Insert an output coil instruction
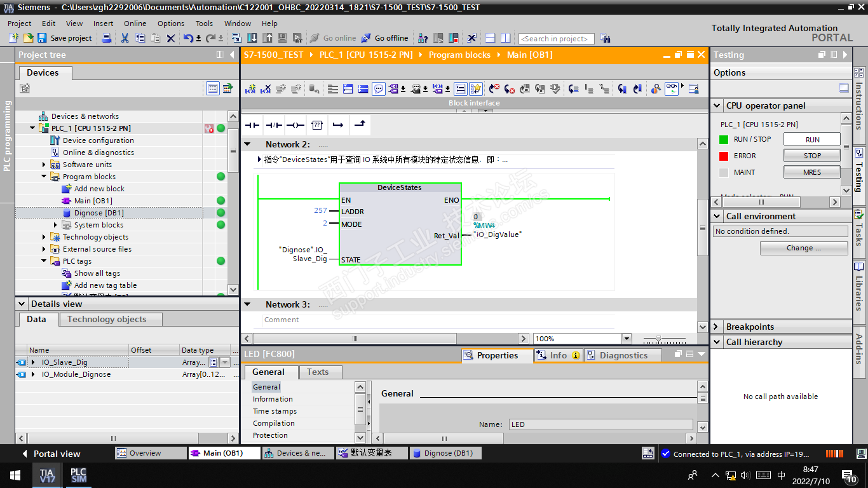 coord(295,125)
